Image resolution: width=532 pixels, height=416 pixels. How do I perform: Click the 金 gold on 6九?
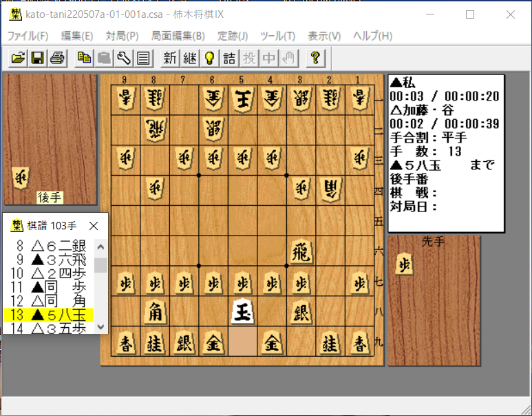[213, 342]
